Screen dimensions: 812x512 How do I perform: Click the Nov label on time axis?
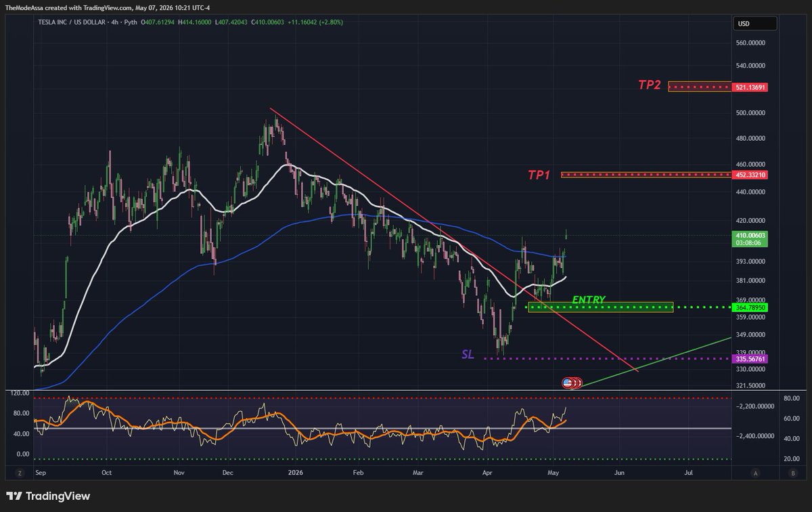179,473
